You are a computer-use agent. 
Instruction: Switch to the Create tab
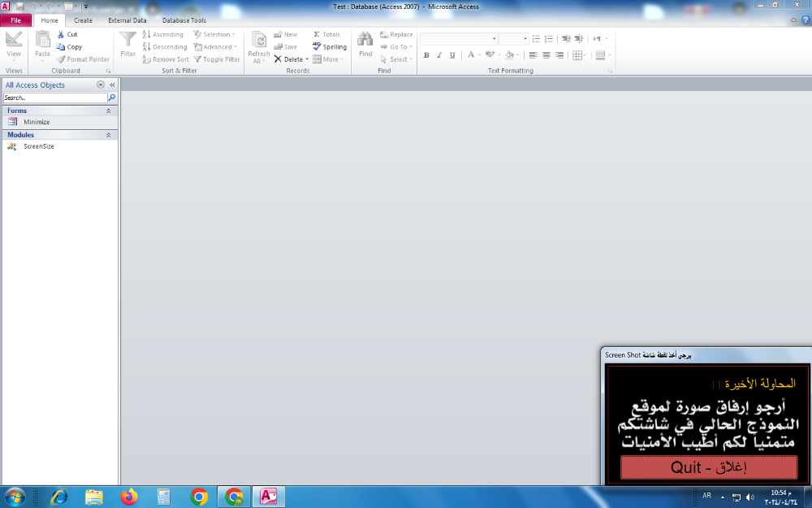coord(83,20)
